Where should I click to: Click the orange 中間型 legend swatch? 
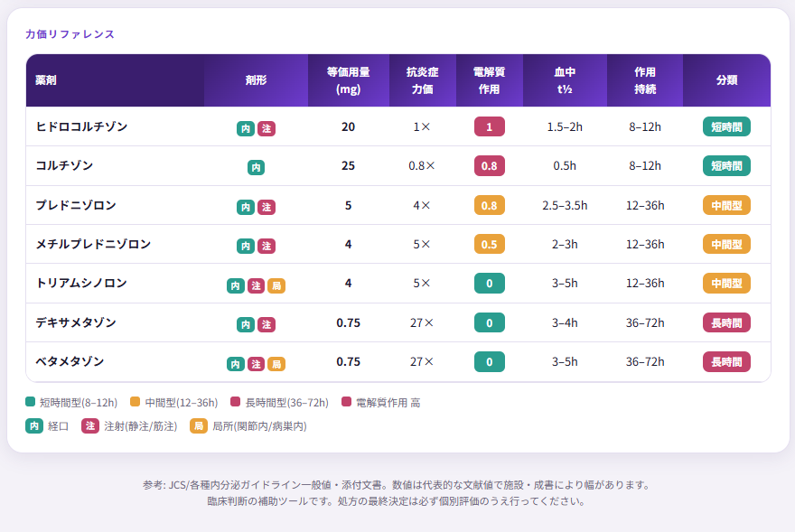135,402
